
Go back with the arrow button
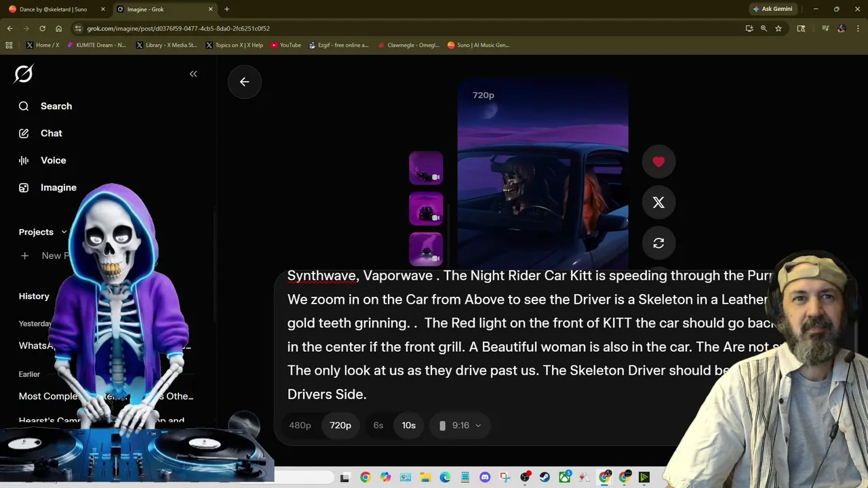coord(244,81)
